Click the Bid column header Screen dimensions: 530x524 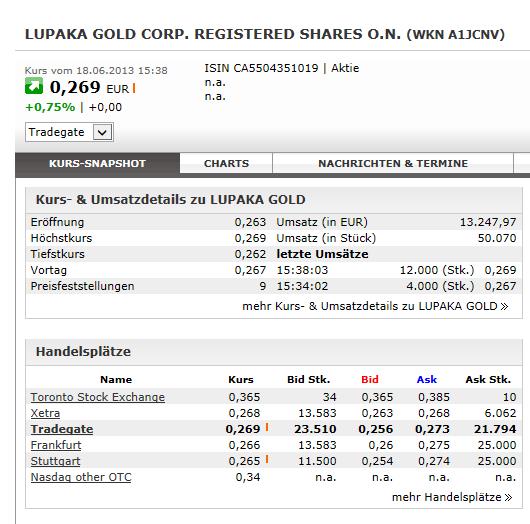(x=370, y=380)
